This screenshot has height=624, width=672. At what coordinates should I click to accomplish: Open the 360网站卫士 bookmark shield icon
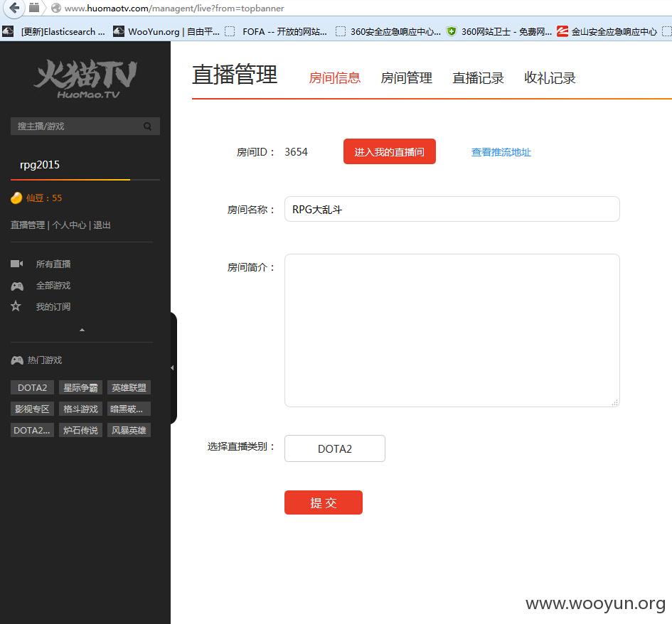point(452,31)
